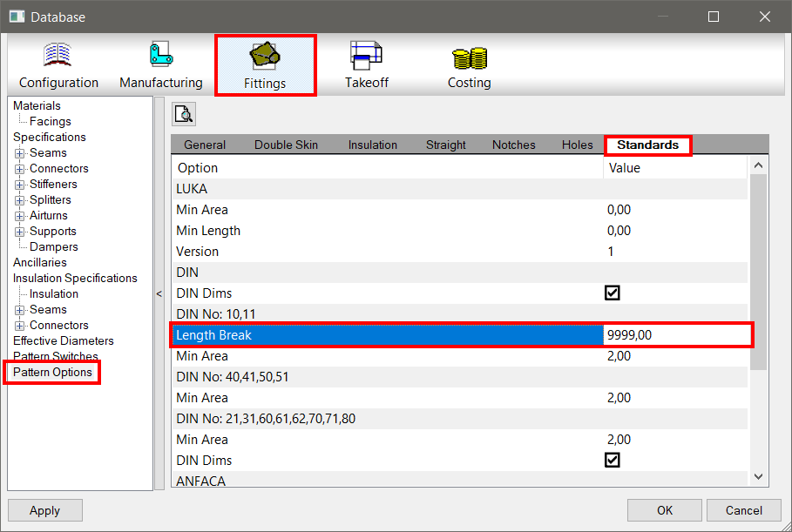The height and width of the screenshot is (532, 792).
Task: Open the Configuration section
Action: (x=57, y=64)
